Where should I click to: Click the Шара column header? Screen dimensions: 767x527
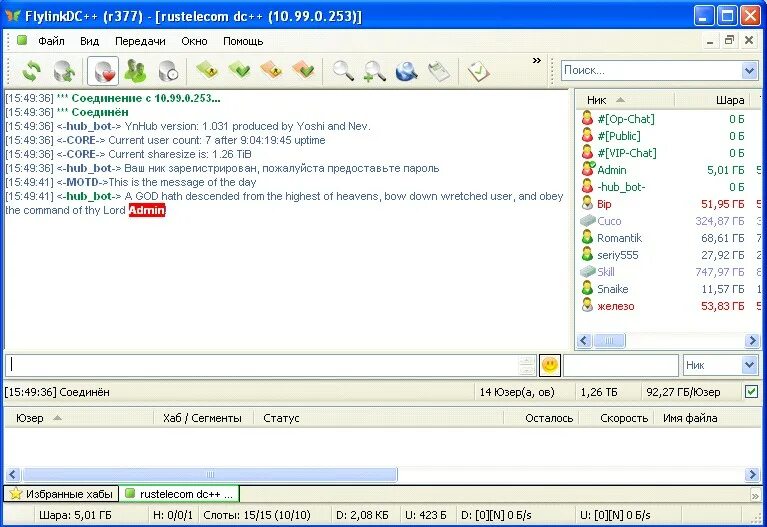tap(714, 100)
